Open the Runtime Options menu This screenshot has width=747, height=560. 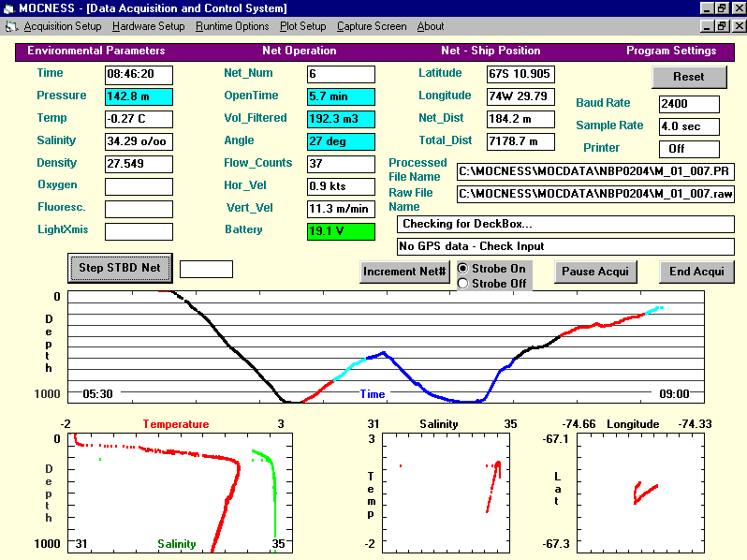pos(232,26)
